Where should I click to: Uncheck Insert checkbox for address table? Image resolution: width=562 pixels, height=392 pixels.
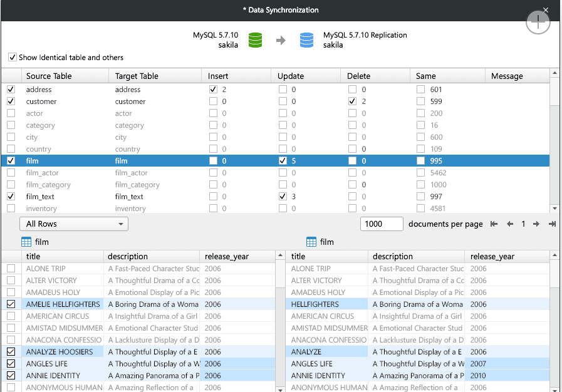point(213,89)
